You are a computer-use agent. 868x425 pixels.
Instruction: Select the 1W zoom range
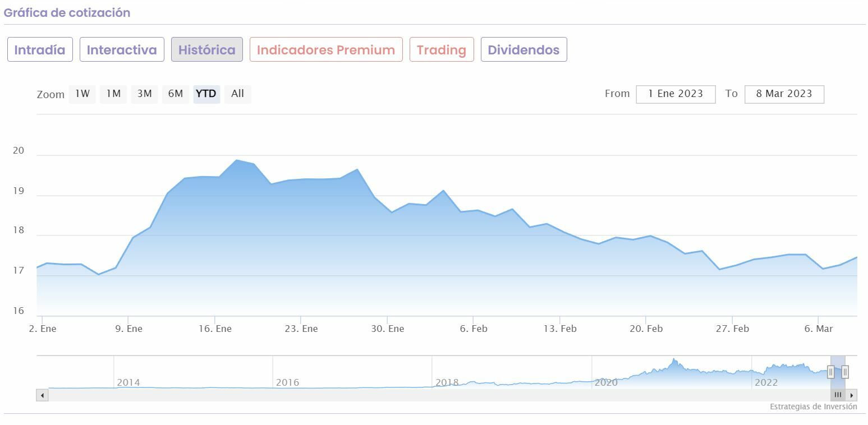(x=82, y=94)
